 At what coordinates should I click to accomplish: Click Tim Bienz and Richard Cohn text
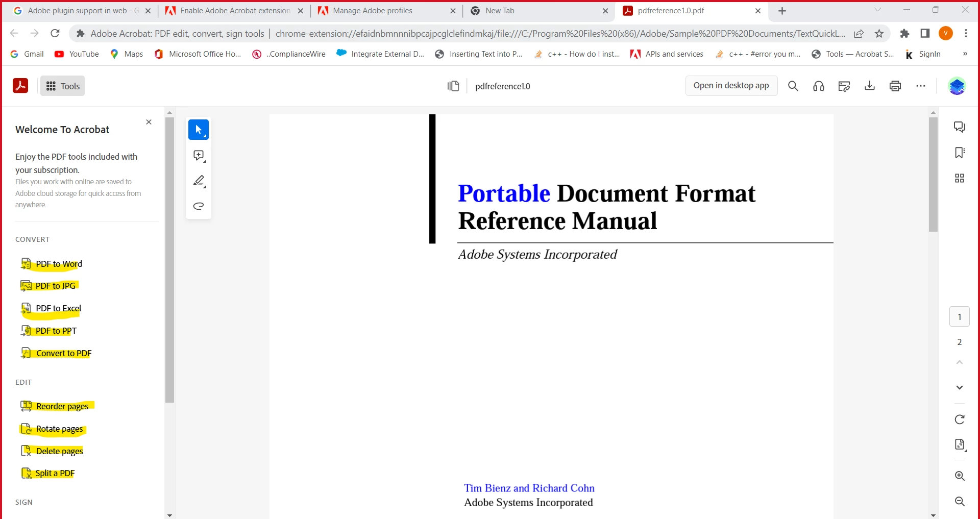click(529, 488)
